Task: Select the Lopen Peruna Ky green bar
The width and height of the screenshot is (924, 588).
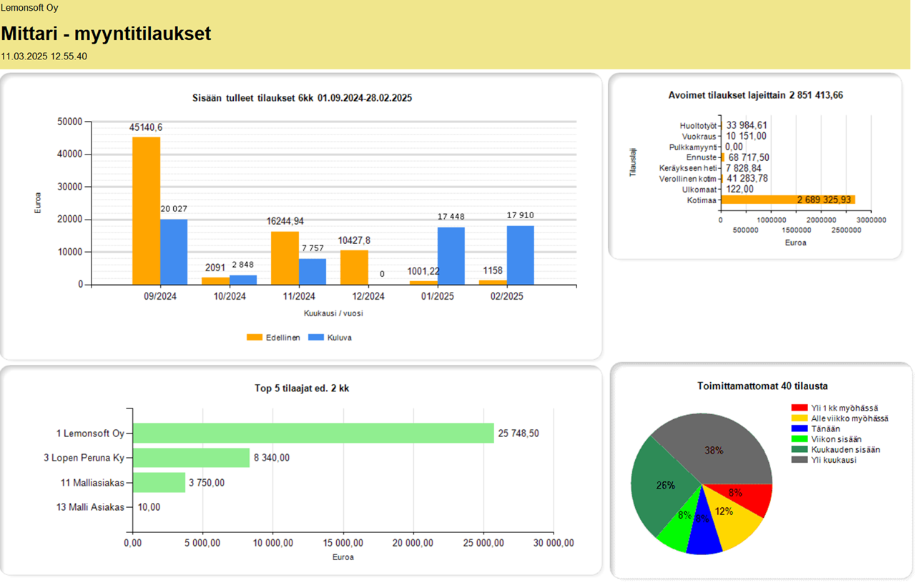Action: tap(191, 458)
